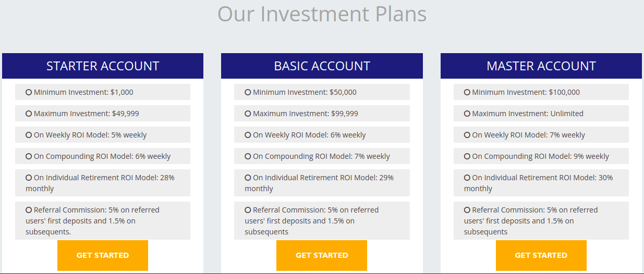Click bullet icon beside Weekly ROI 7% weekly

[x=467, y=135]
